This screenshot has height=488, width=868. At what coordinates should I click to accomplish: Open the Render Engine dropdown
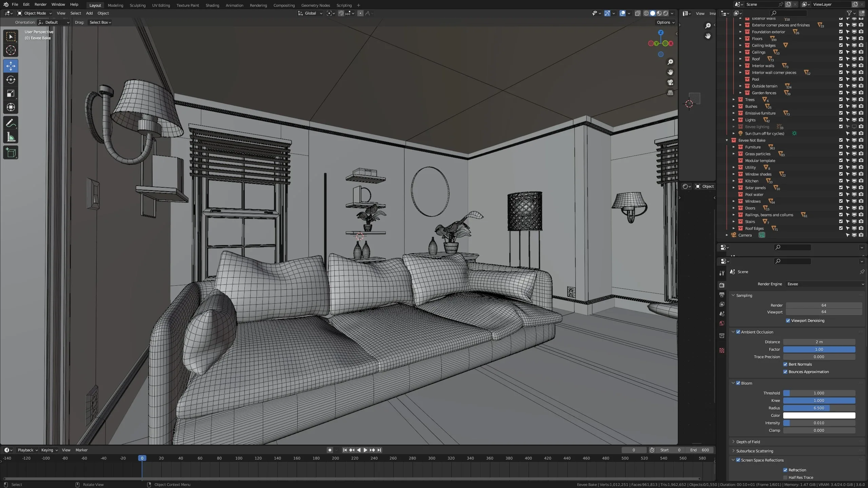tap(825, 284)
